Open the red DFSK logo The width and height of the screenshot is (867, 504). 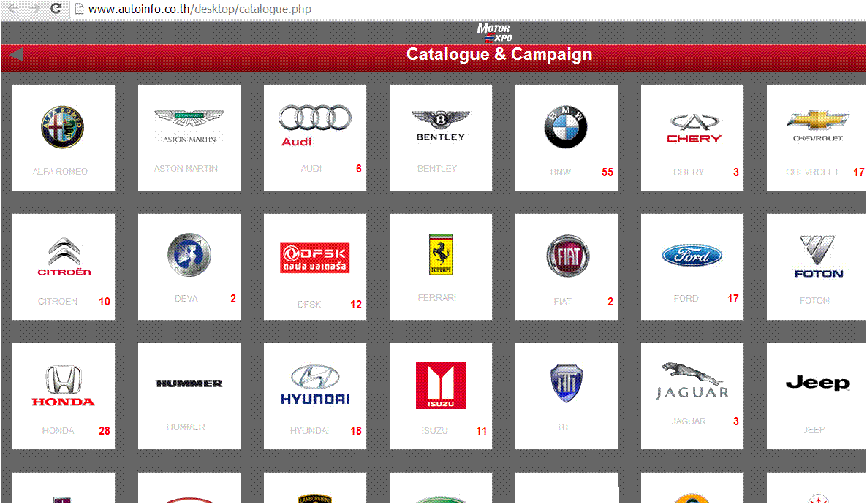314,258
